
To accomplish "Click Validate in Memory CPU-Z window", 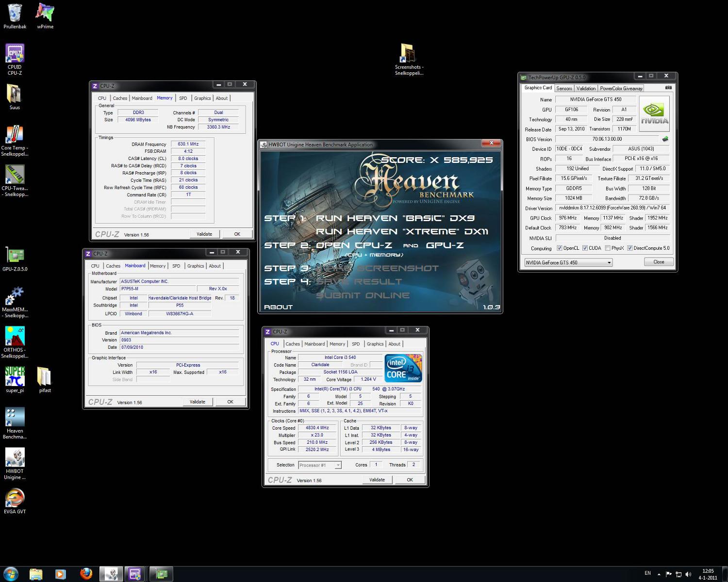I will click(x=204, y=234).
